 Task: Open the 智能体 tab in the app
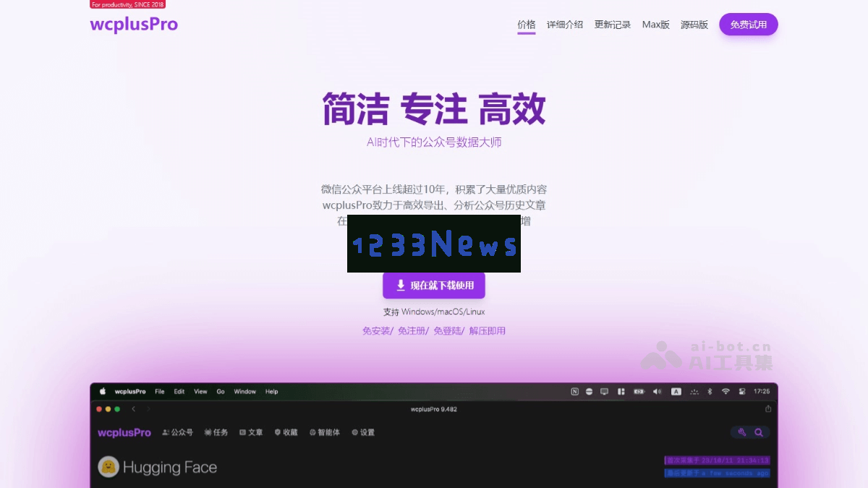coord(324,432)
